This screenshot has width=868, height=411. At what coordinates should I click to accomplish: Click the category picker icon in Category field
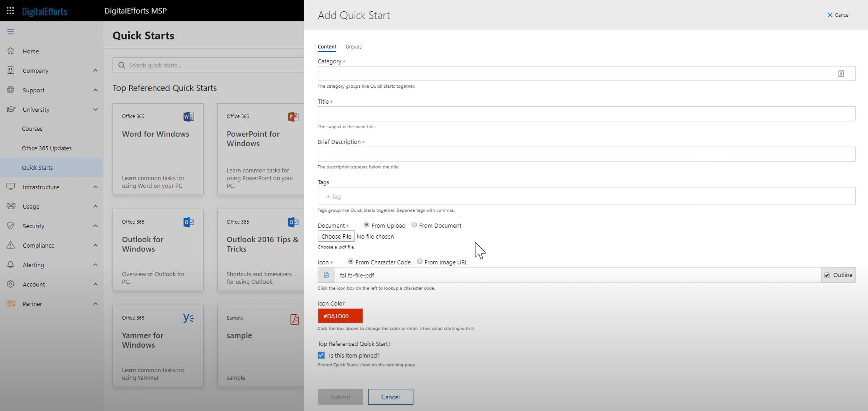pyautogui.click(x=841, y=74)
